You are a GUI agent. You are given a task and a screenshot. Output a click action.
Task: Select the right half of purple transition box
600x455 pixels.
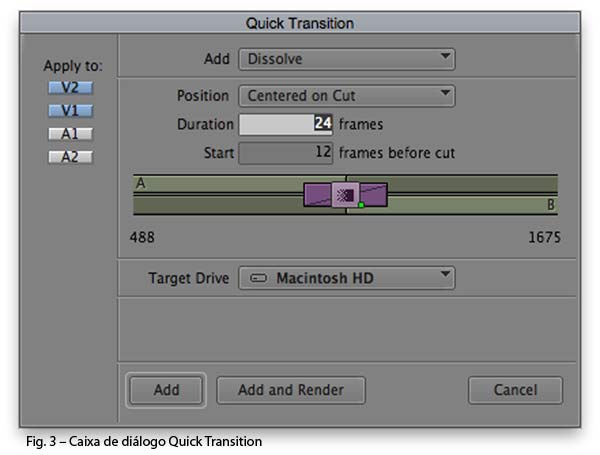pos(374,194)
